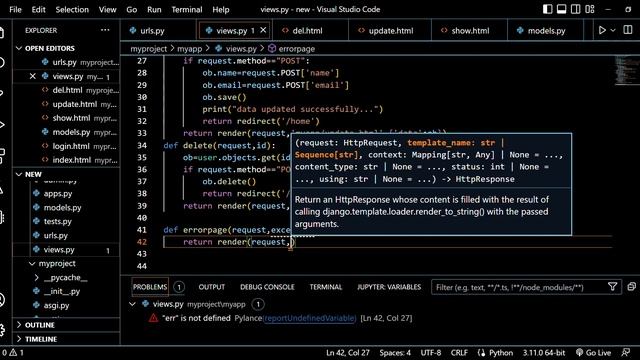Collapse myproject folder in tree
Image resolution: width=640 pixels, height=360 pixels.
click(57, 264)
